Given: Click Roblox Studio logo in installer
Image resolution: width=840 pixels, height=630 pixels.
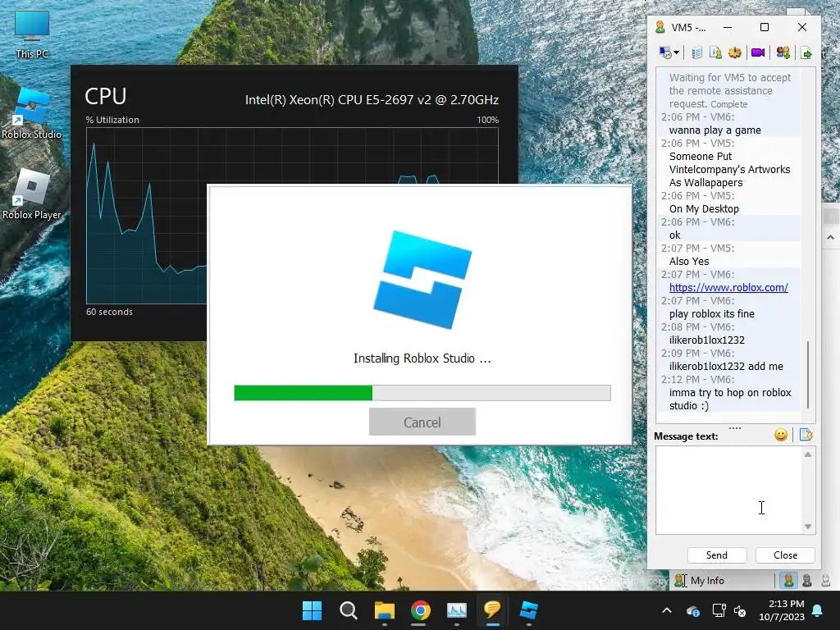Looking at the screenshot, I should tap(422, 280).
